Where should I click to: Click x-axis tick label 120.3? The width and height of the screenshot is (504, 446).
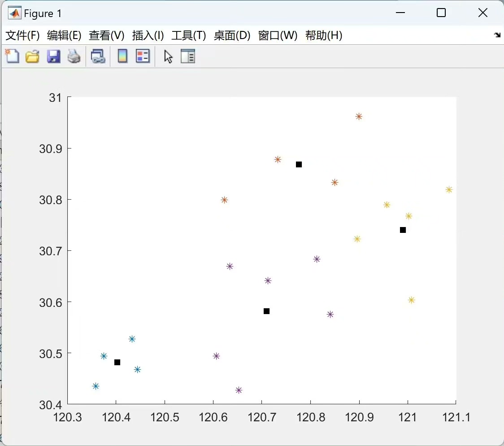[68, 417]
